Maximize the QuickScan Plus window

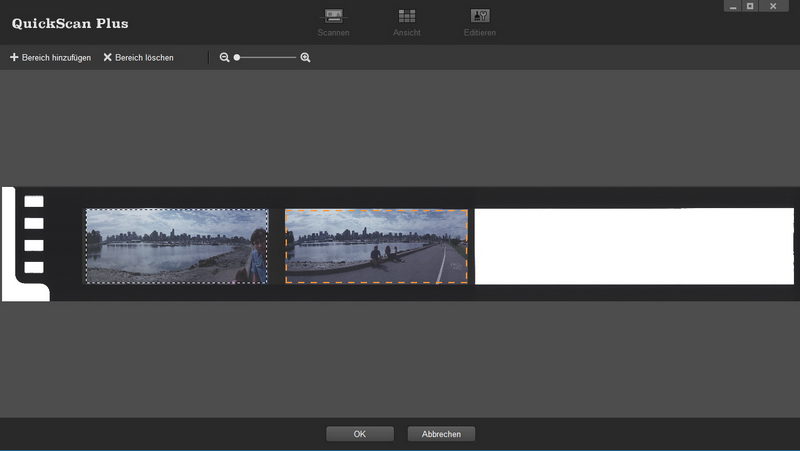point(750,6)
